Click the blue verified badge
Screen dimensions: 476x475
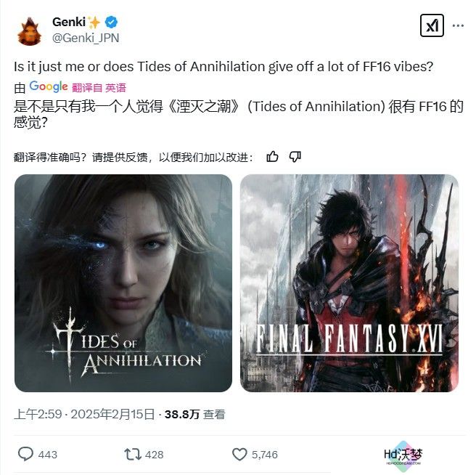pyautogui.click(x=112, y=23)
